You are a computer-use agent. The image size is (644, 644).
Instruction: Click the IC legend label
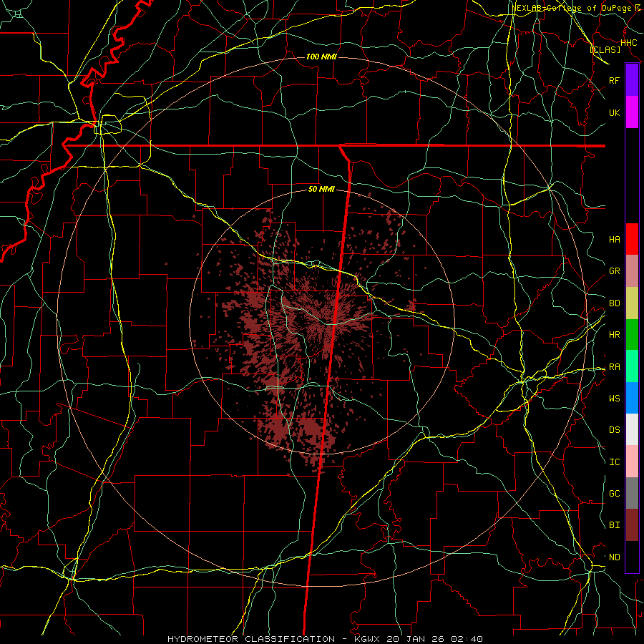point(614,462)
